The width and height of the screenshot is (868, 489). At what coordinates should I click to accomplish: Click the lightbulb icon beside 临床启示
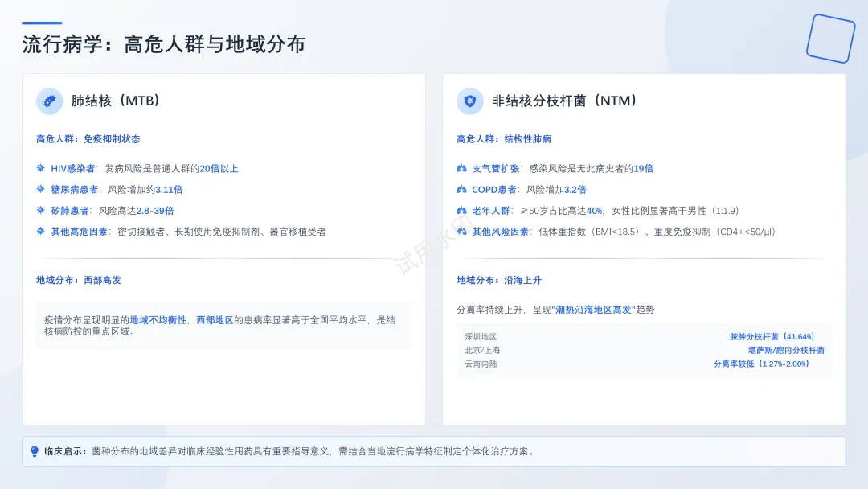click(35, 451)
